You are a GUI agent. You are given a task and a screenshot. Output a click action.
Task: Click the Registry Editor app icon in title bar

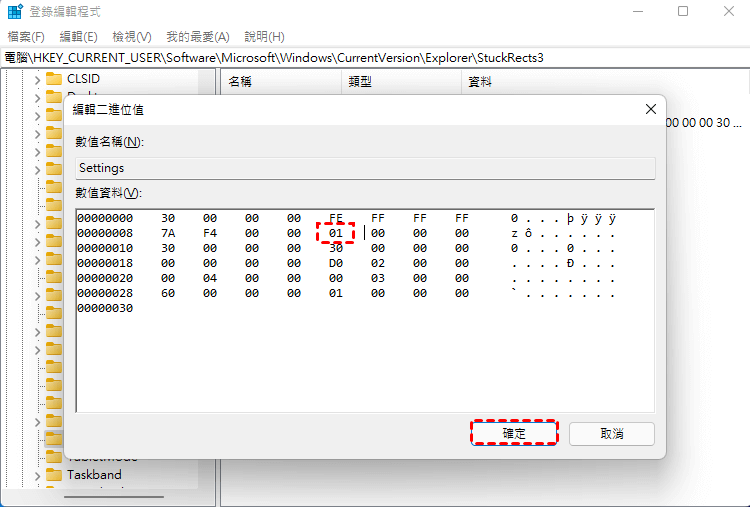click(x=16, y=12)
